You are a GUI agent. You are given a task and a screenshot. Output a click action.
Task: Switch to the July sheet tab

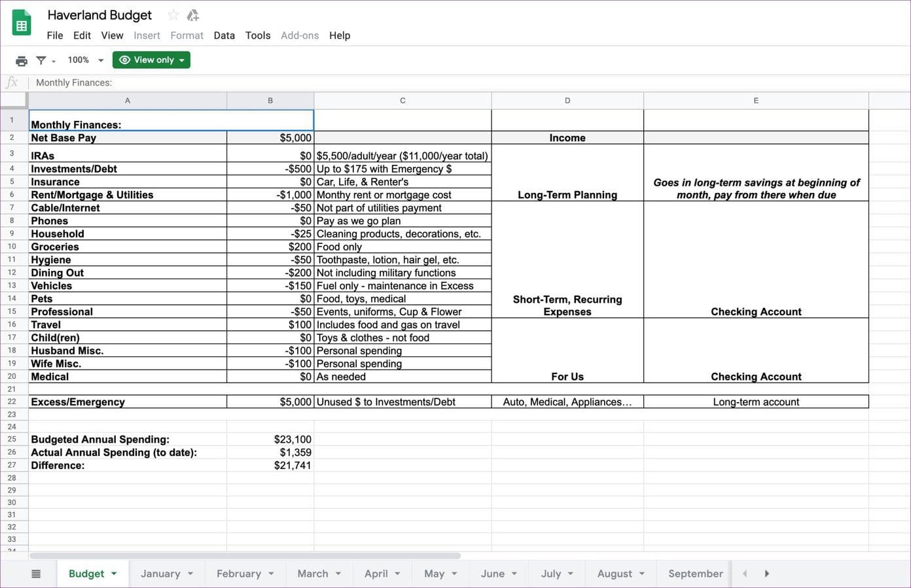pos(551,574)
